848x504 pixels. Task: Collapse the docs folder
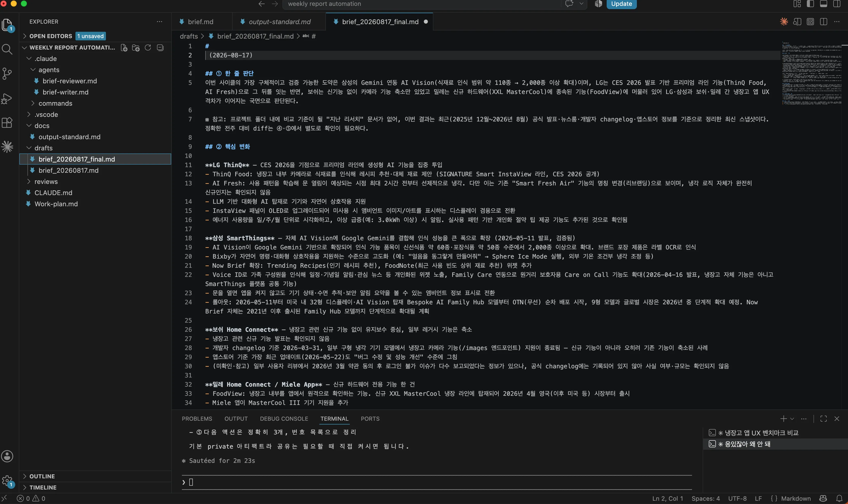pyautogui.click(x=29, y=126)
